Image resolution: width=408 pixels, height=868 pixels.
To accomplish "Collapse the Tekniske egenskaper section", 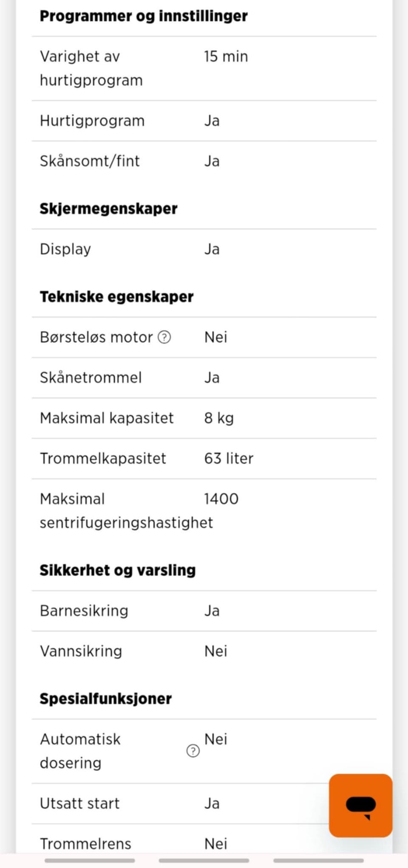I will coord(116,296).
